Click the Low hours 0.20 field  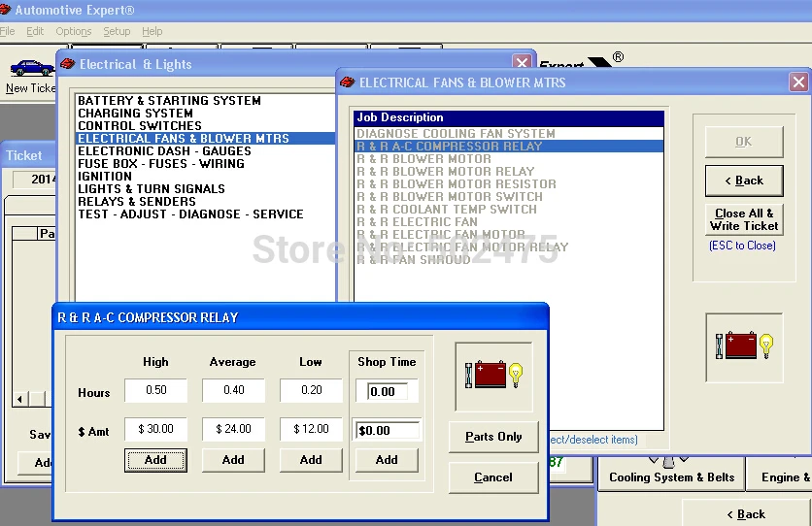(311, 390)
